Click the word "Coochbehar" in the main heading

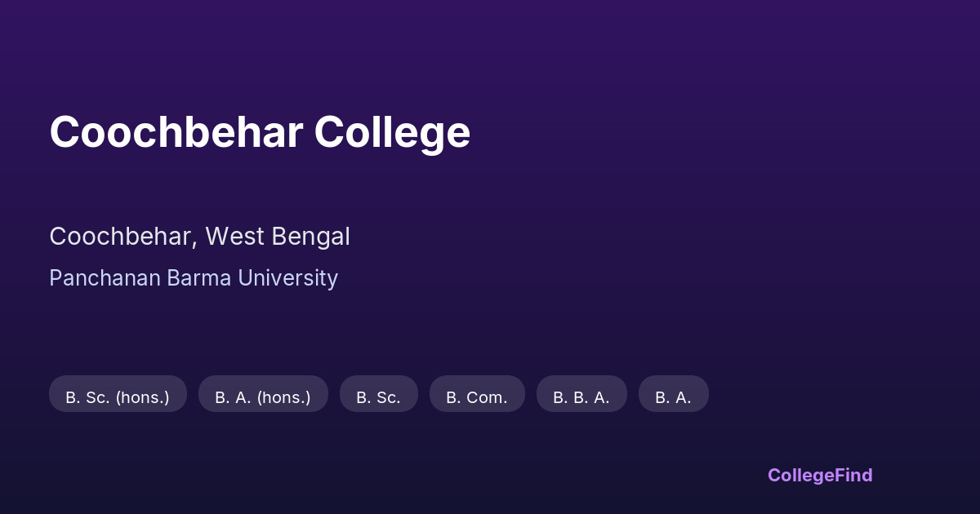pyautogui.click(x=176, y=131)
